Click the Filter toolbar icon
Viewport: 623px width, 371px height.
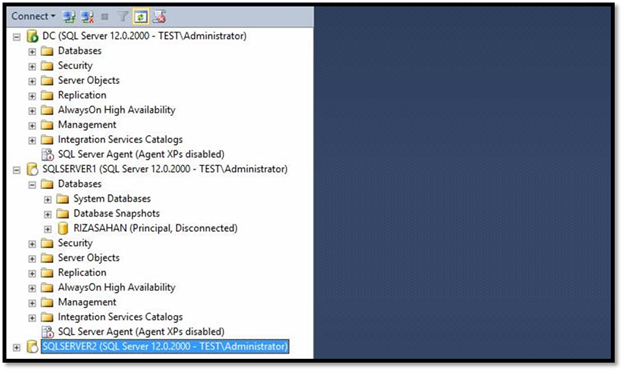click(123, 17)
